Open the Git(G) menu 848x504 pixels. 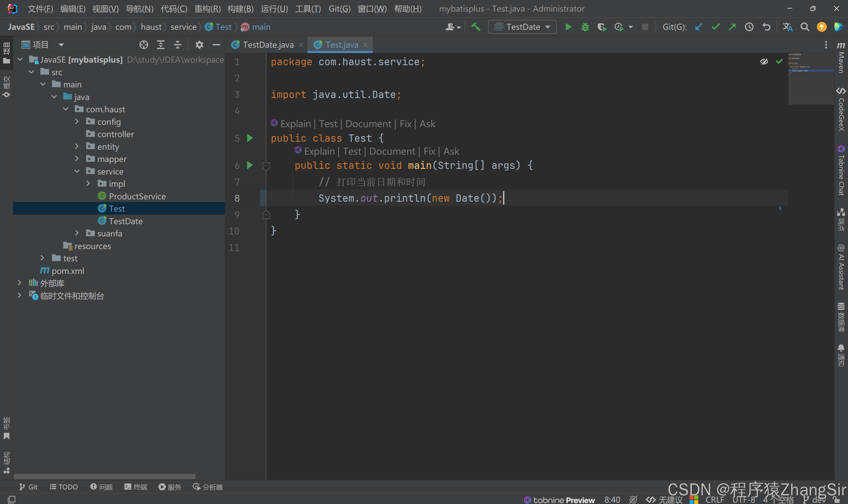click(339, 9)
